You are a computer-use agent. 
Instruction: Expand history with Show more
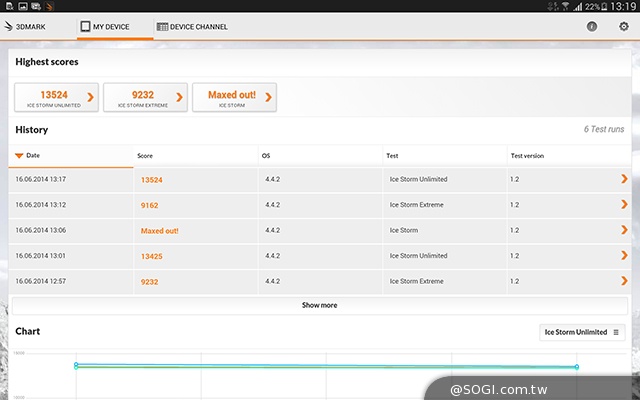tap(319, 305)
